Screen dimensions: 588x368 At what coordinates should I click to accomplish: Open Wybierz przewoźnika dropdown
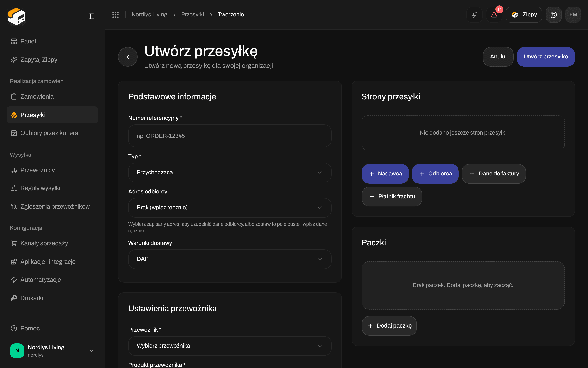pyautogui.click(x=230, y=346)
